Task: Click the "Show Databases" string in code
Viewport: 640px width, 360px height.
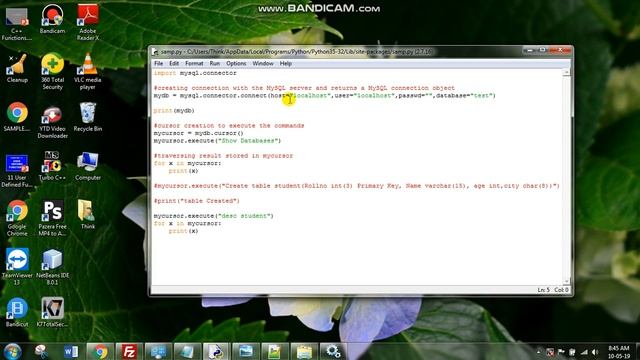Action: tap(249, 141)
